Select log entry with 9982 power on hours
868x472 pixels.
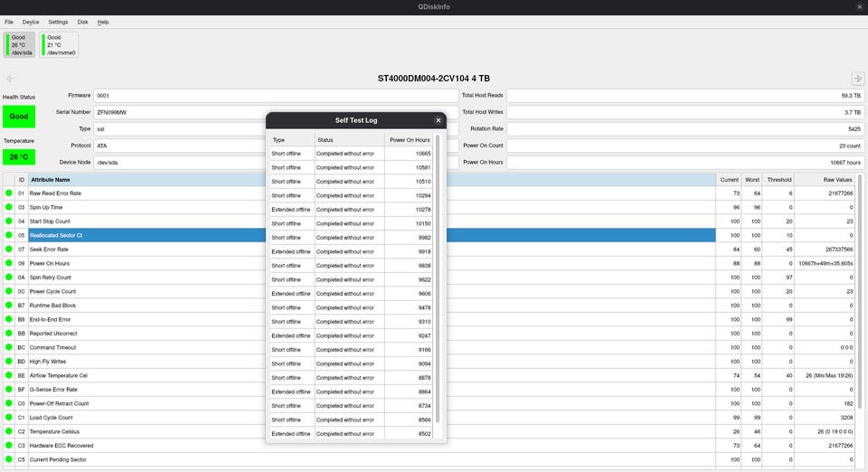point(351,238)
